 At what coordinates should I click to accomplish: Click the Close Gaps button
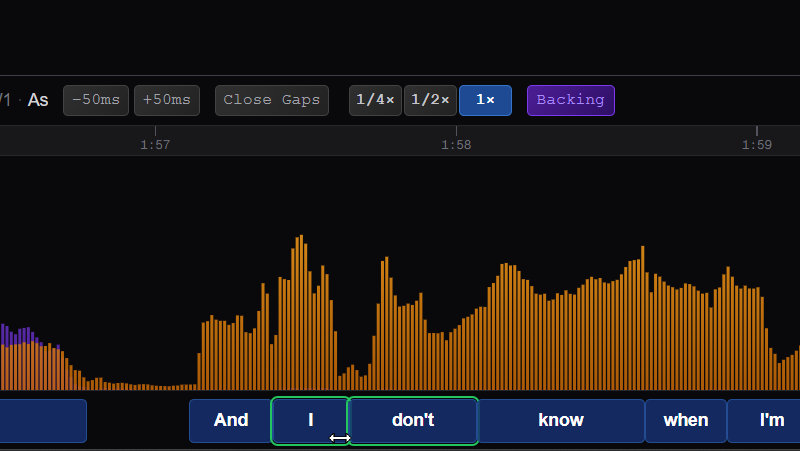click(272, 101)
